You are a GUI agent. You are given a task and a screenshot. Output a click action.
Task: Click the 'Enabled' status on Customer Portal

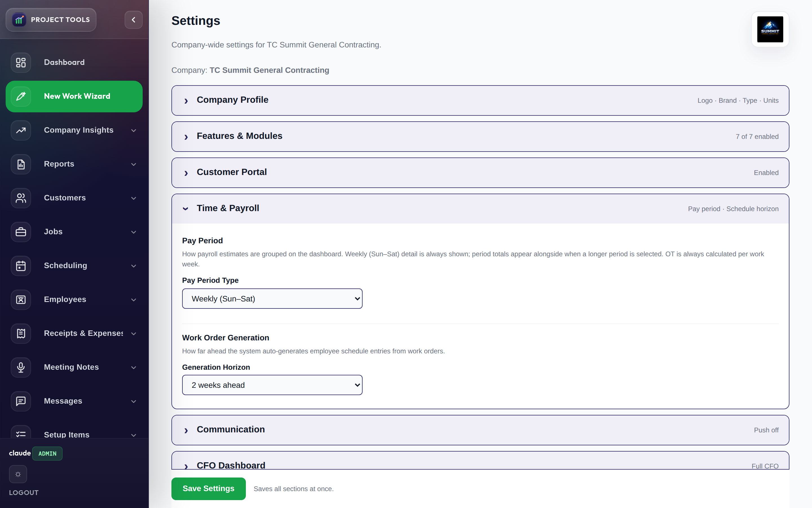pos(766,173)
